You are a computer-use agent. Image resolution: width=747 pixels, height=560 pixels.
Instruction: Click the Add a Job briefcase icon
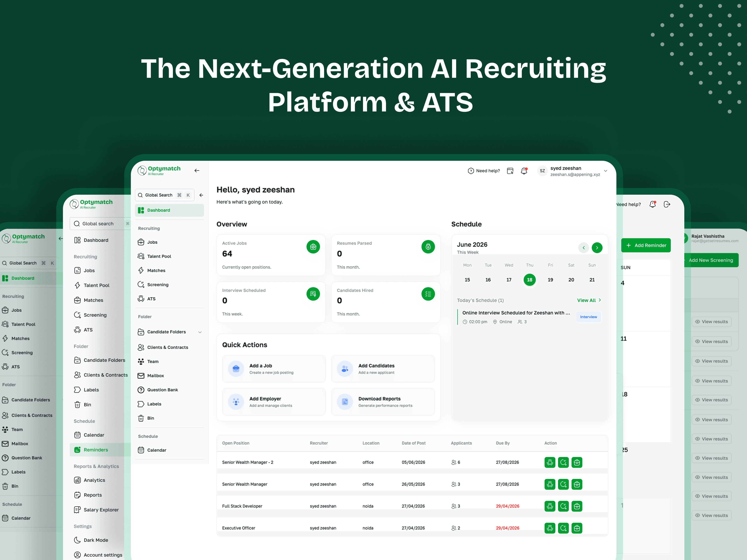(236, 369)
